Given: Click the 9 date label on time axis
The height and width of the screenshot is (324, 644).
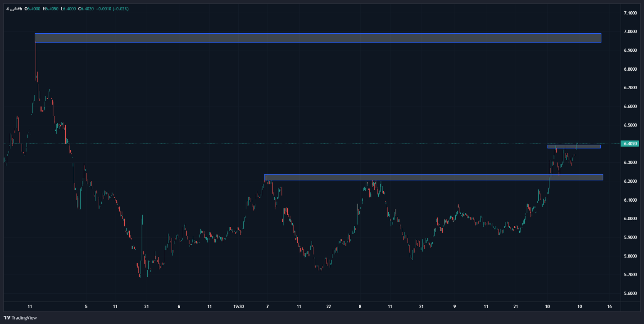Looking at the screenshot, I should (454, 306).
